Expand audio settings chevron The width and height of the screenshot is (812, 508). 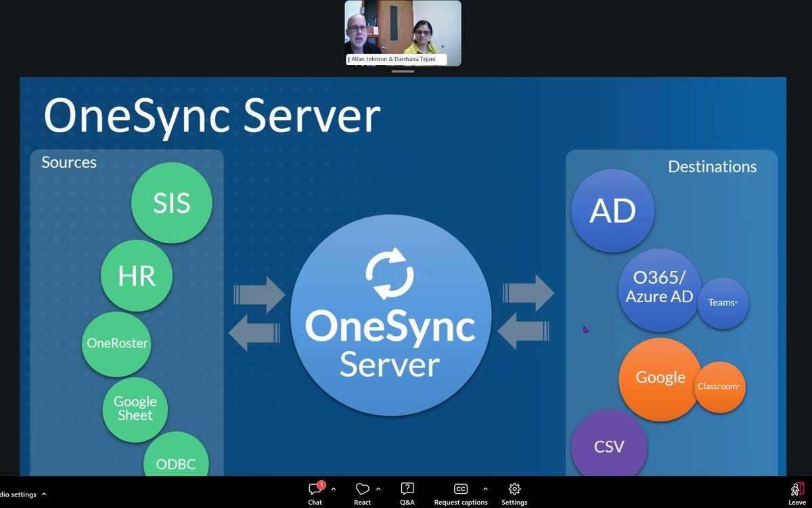tap(44, 494)
